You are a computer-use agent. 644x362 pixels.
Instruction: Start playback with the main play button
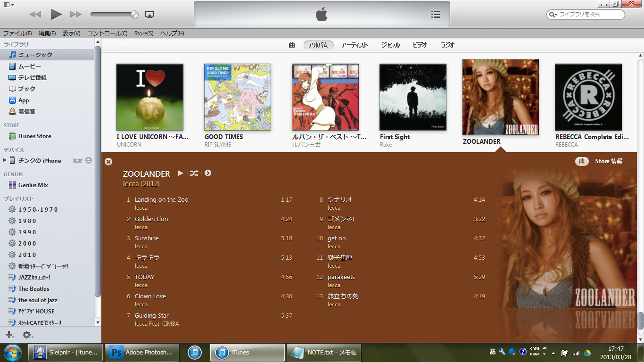coord(56,14)
